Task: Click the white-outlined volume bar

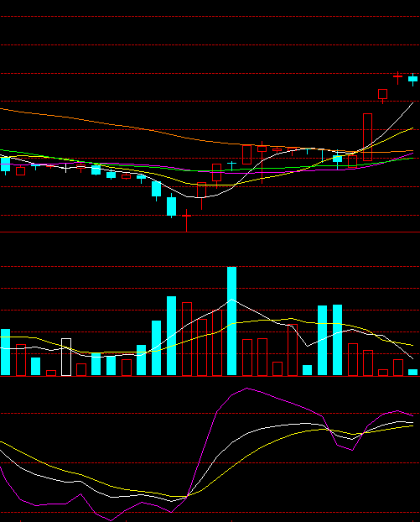Action: click(x=66, y=357)
